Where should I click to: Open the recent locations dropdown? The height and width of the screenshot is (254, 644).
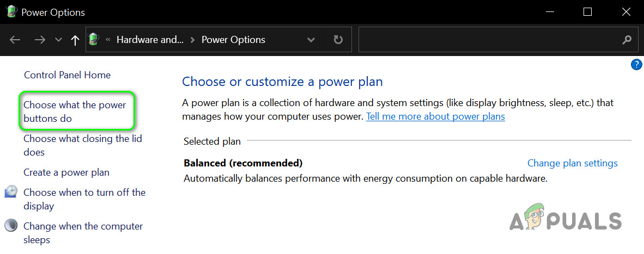click(x=58, y=40)
